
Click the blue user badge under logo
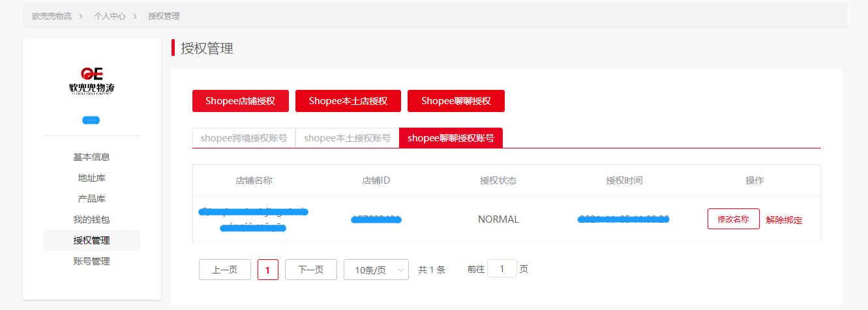(x=91, y=120)
